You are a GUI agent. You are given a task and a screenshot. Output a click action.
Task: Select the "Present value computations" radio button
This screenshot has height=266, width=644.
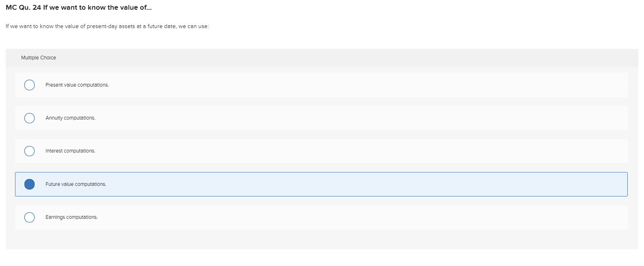coord(29,85)
